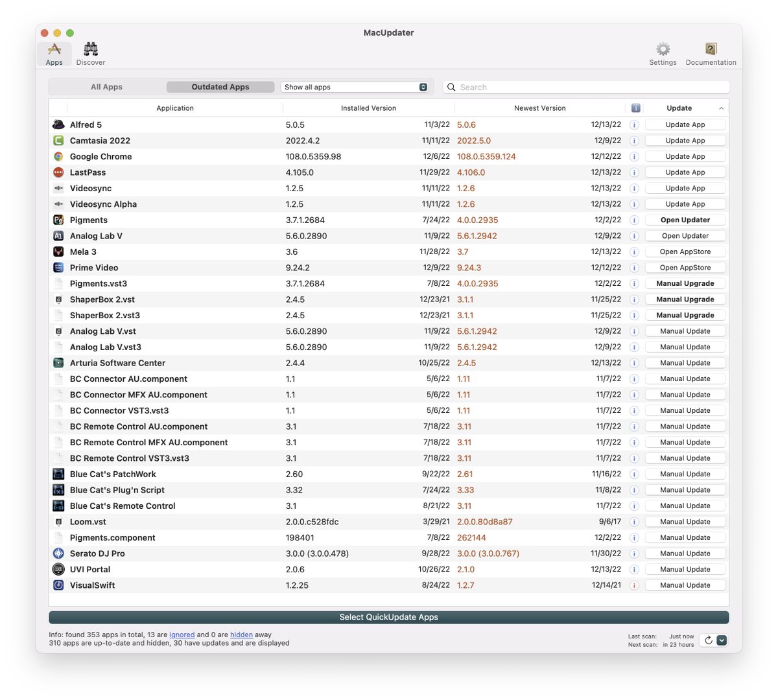
Task: Open the Documentation book icon
Action: pos(711,54)
